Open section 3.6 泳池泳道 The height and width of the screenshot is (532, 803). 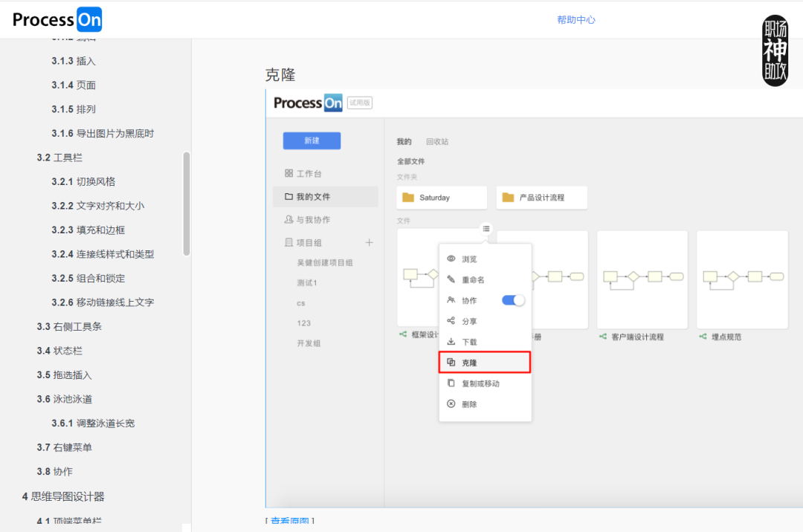[x=64, y=399]
